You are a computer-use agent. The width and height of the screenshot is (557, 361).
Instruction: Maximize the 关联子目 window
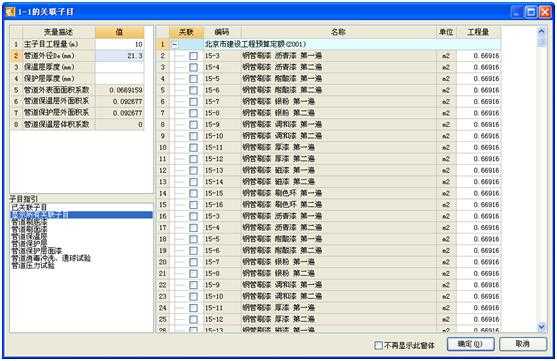531,12
